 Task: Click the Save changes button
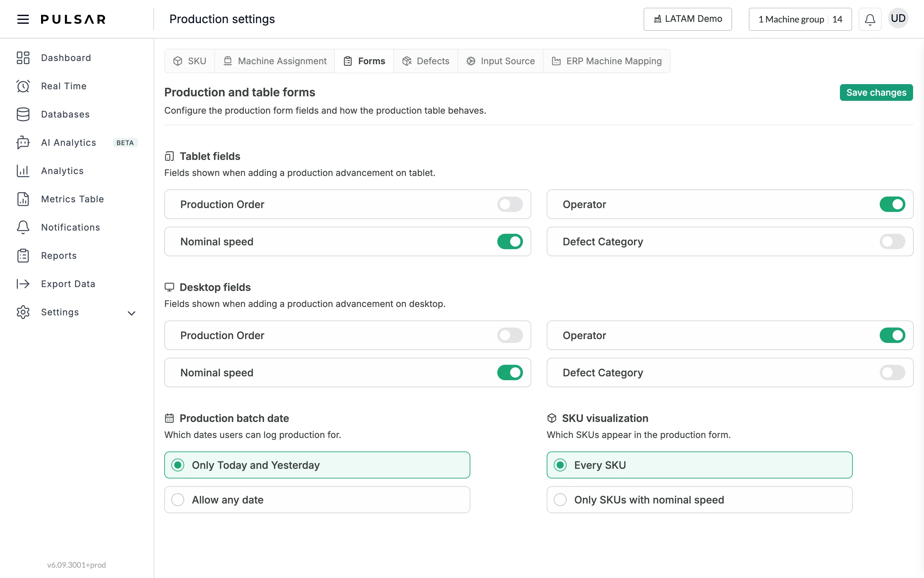(x=876, y=92)
